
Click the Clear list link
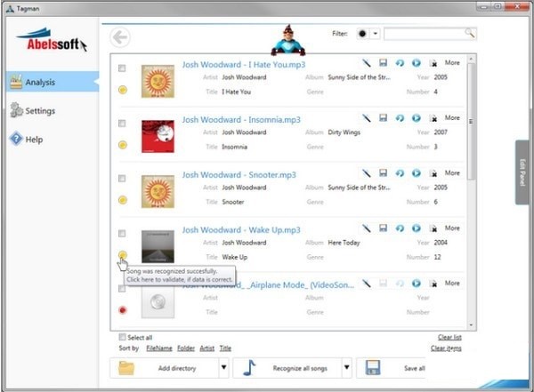click(449, 337)
